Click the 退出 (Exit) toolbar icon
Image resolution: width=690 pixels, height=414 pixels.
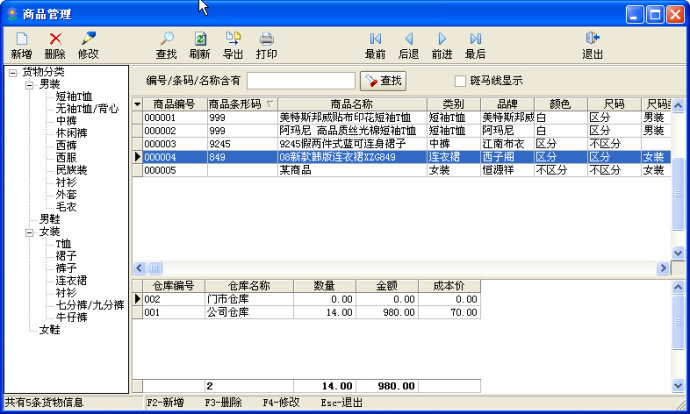[593, 39]
